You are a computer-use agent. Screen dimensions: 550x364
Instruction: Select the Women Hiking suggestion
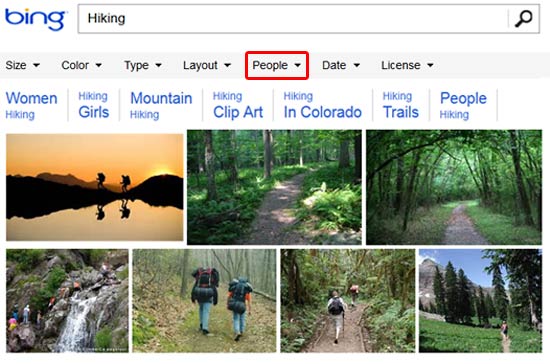[32, 105]
